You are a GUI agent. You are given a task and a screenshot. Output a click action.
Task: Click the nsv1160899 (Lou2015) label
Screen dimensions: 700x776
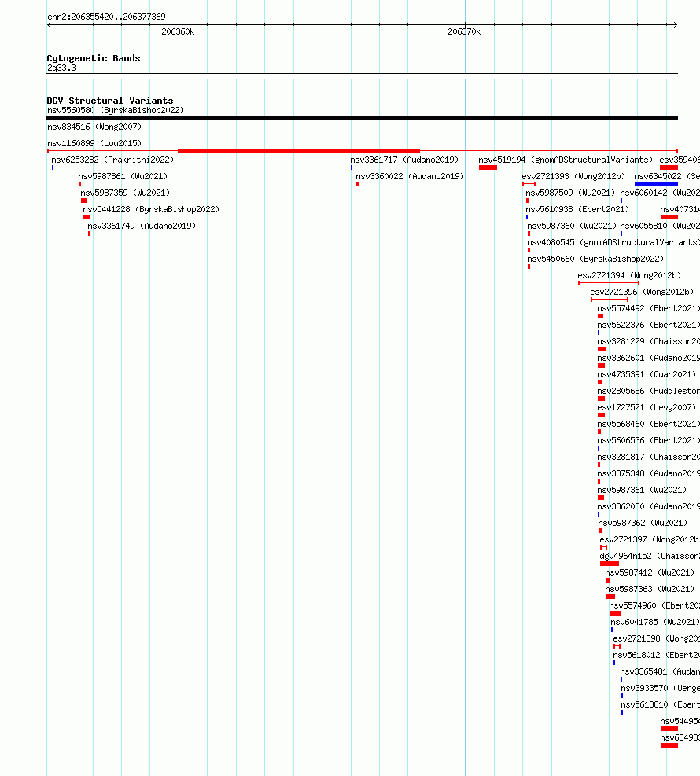94,143
